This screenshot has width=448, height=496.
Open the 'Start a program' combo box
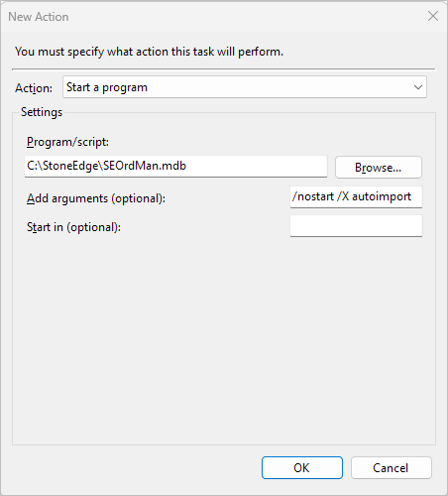pyautogui.click(x=245, y=87)
